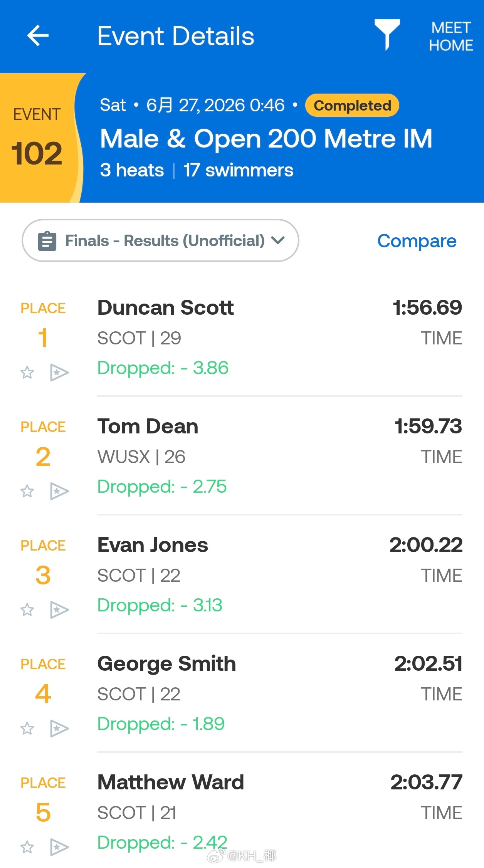Open the share flag icon for George Smith
Viewport: 484px width, 868px height.
click(59, 729)
